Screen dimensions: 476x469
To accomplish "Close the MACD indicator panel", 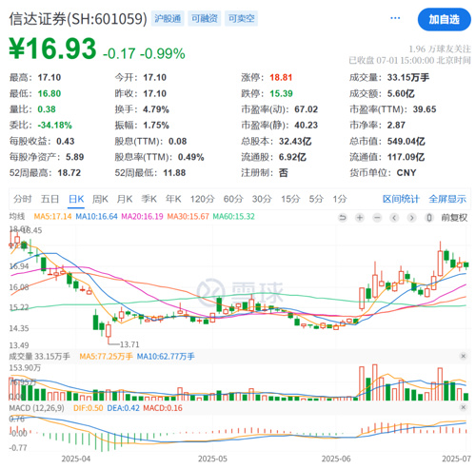I will [x=463, y=407].
